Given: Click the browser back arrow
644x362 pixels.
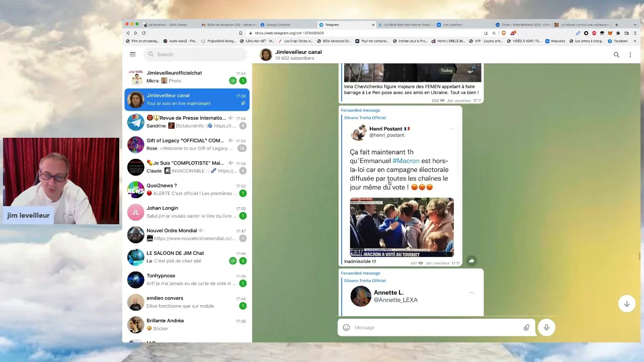Looking at the screenshot, I should pyautogui.click(x=128, y=33).
